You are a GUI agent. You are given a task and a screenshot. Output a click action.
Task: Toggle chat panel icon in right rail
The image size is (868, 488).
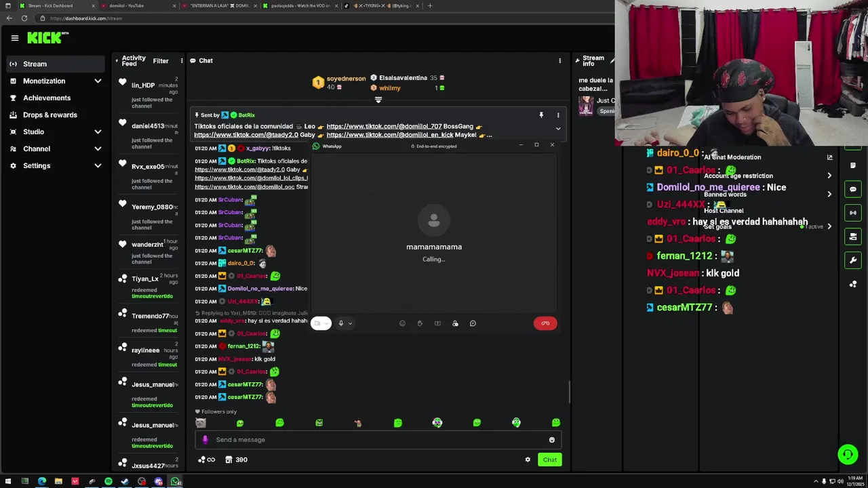pos(853,189)
